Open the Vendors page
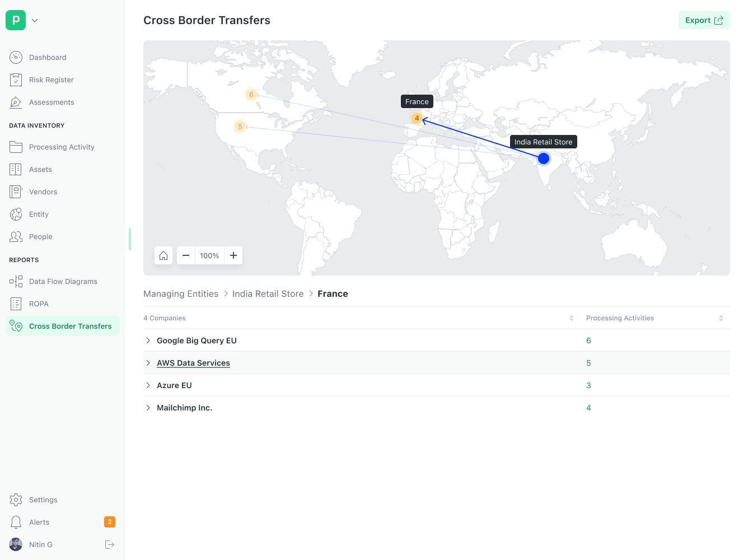The image size is (748, 560). coord(43,192)
